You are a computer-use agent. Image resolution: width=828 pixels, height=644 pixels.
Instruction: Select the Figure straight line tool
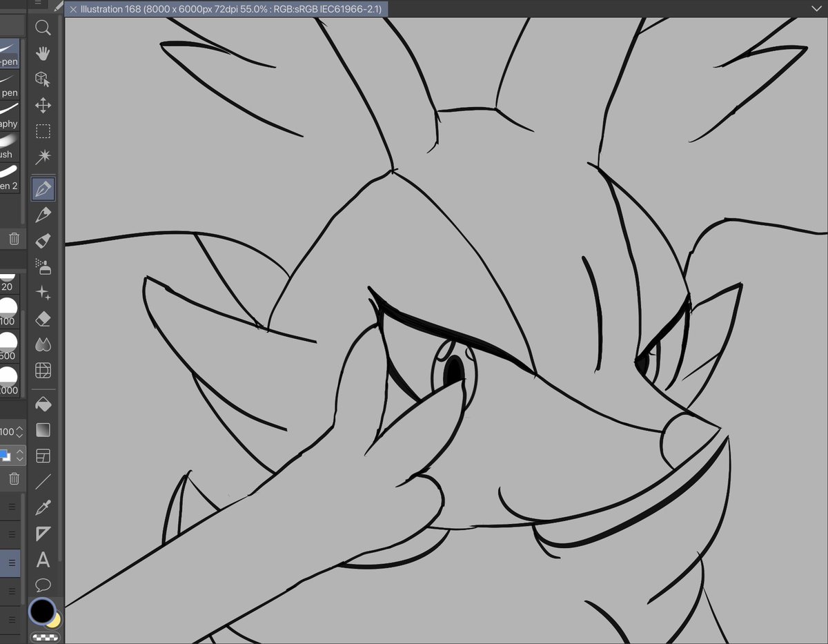tap(43, 481)
